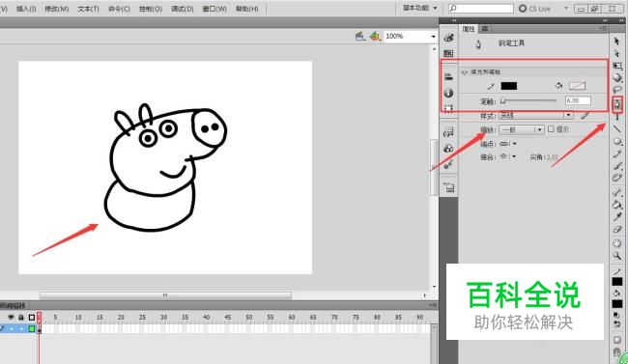Open the 缩放 scale dropdown
628x364 pixels.
click(521, 129)
